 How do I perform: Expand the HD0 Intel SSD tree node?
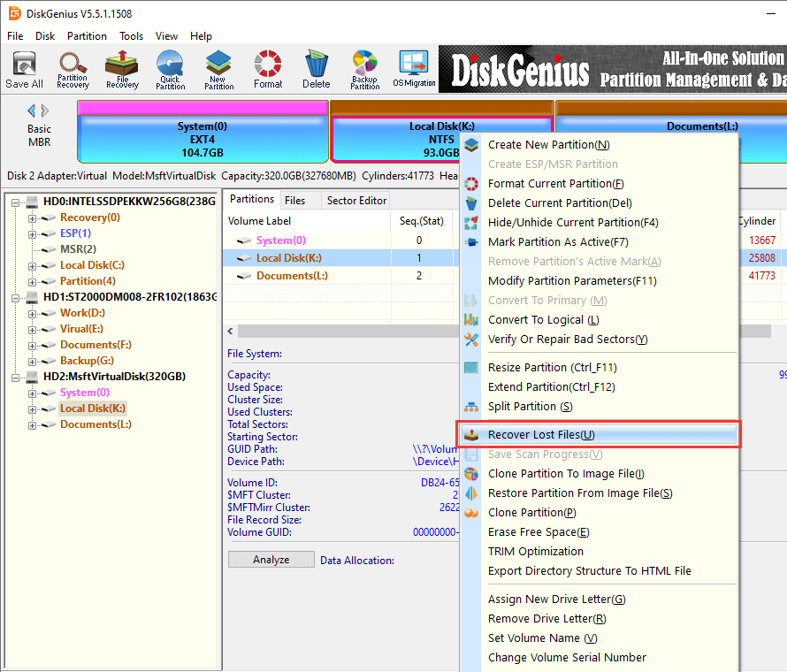coord(17,202)
